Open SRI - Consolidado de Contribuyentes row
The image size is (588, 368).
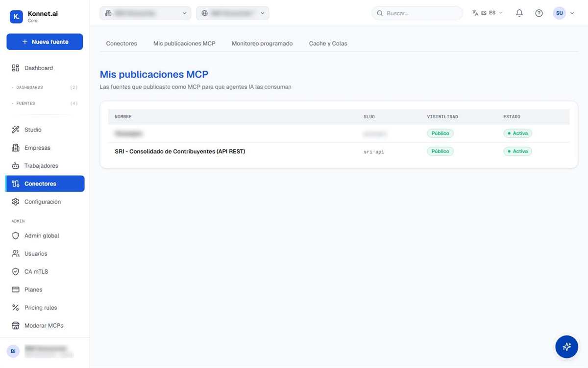[339, 152]
